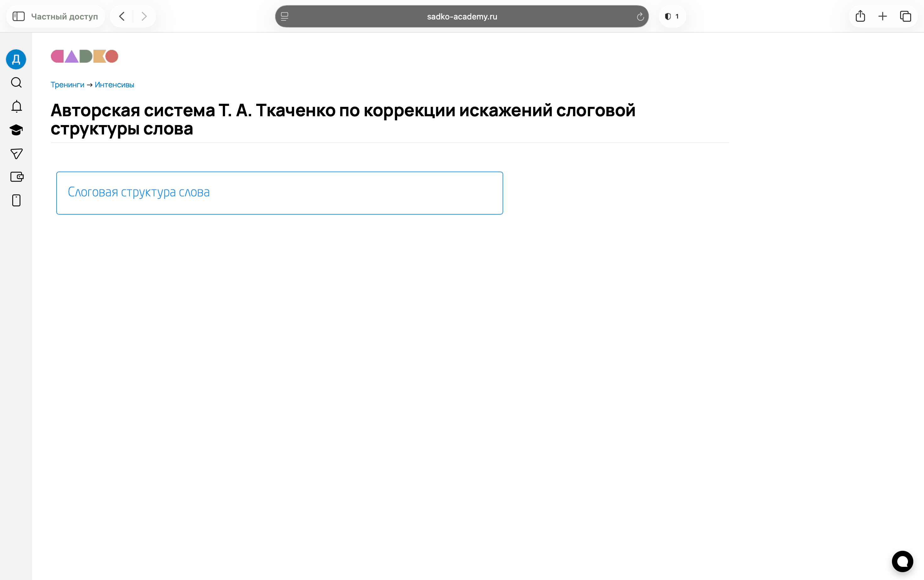Image resolution: width=924 pixels, height=580 pixels.
Task: Show all tabs with the tab overview icon
Action: (905, 16)
